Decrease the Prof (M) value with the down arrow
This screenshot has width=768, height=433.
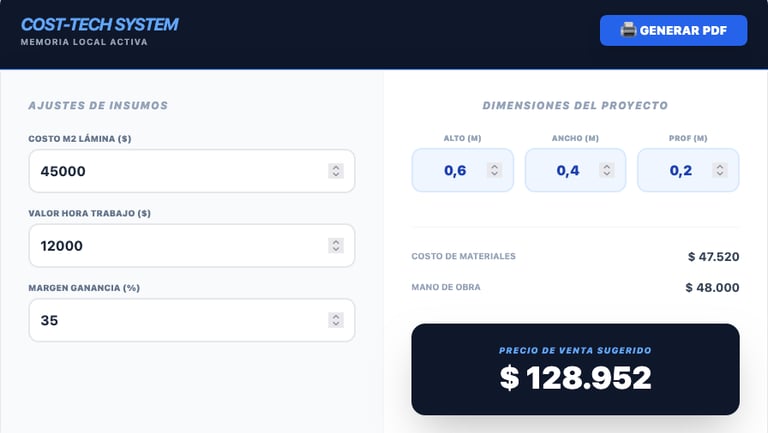(720, 174)
